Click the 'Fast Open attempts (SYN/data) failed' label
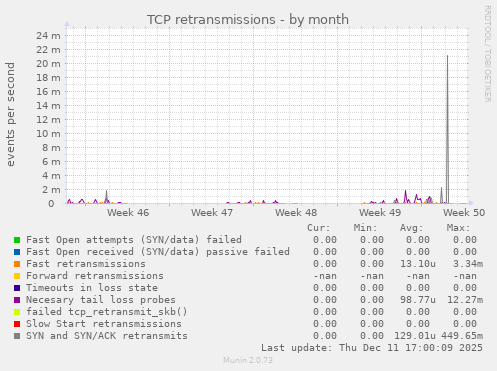The image size is (497, 371). [x=134, y=240]
